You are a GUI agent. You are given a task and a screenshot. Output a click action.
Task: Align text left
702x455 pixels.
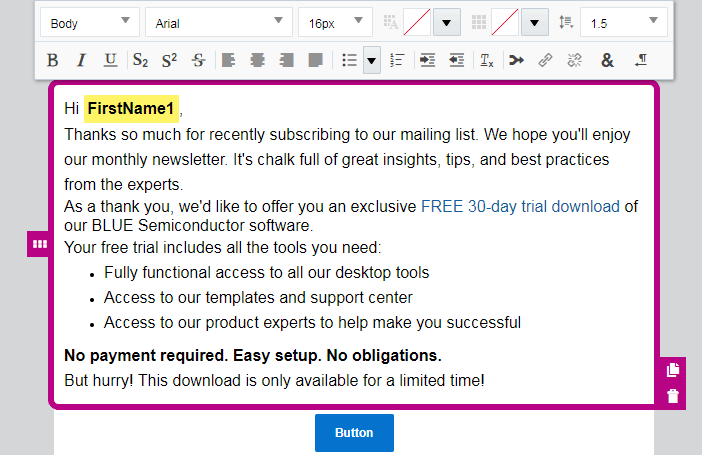tap(228, 60)
